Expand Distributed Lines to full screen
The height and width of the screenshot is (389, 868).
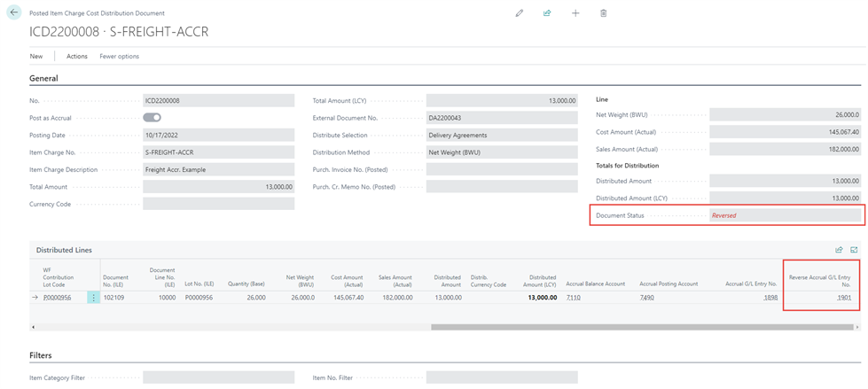pos(854,250)
